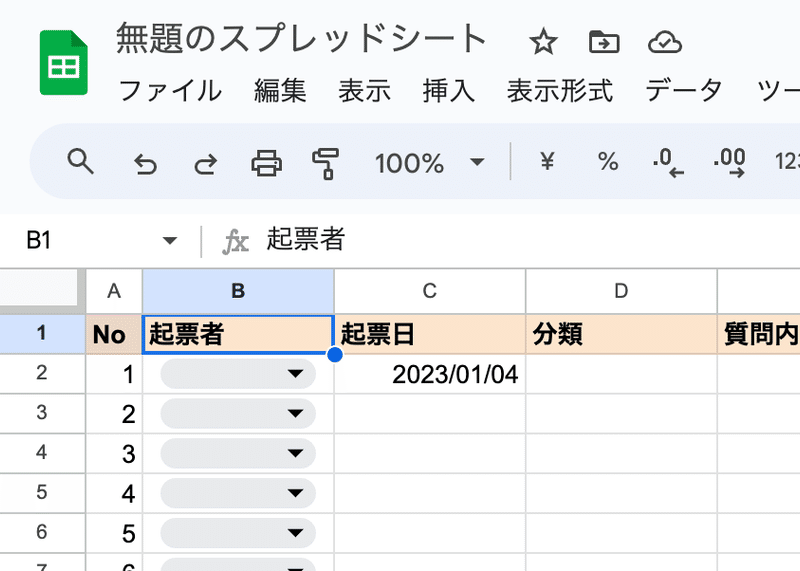Open the dropdown chip in row 2
The width and height of the screenshot is (800, 571).
(x=238, y=374)
